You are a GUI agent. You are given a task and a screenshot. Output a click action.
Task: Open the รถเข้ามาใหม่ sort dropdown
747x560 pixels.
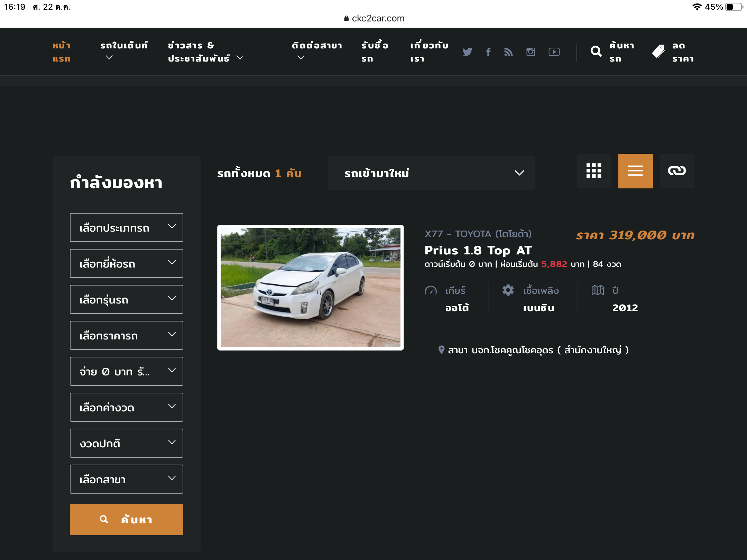(x=431, y=173)
